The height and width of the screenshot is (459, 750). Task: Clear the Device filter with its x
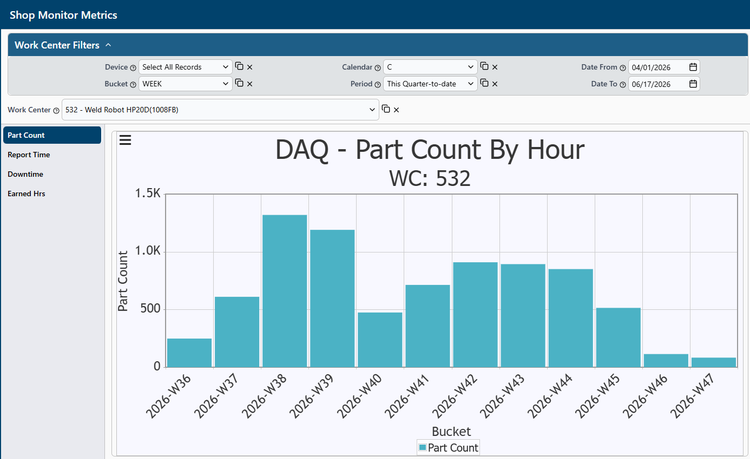pos(250,67)
